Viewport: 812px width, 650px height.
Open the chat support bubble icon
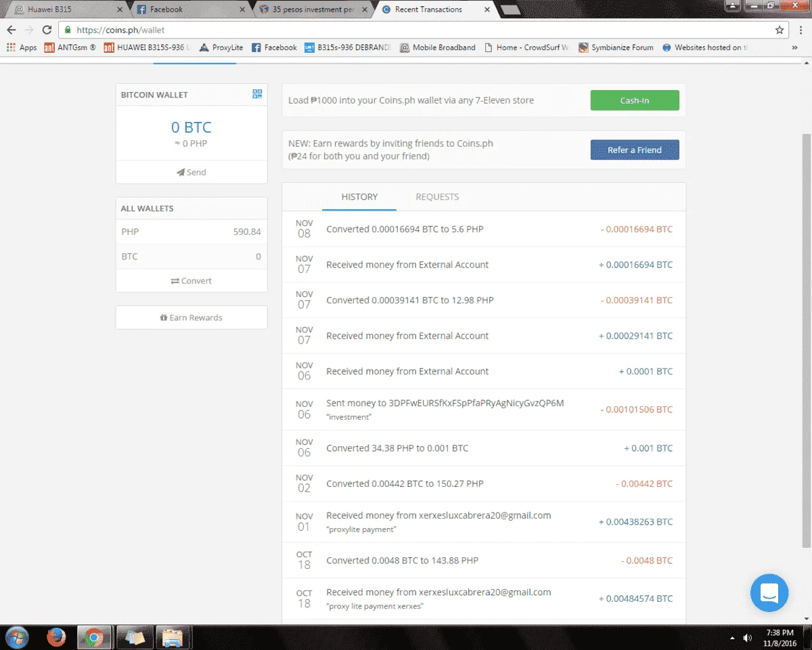tap(769, 593)
